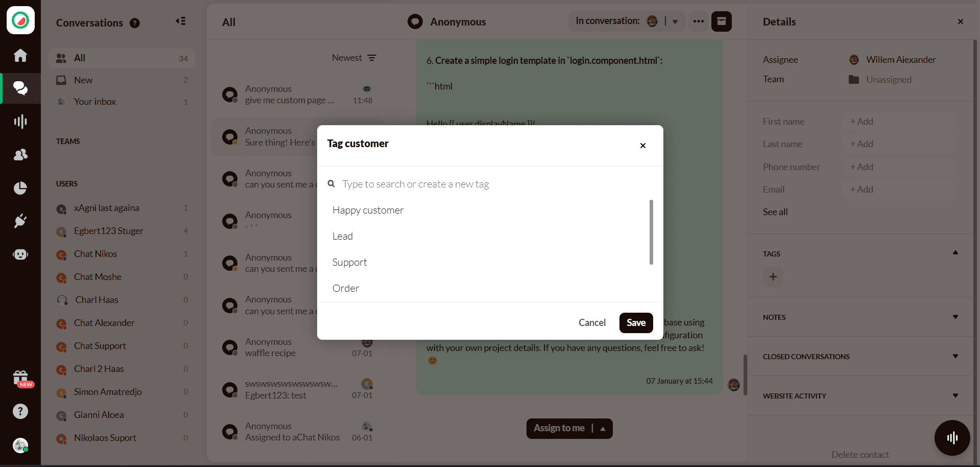980x467 pixels.
Task: Open the Contacts people icon in sidebar
Action: pyautogui.click(x=20, y=155)
